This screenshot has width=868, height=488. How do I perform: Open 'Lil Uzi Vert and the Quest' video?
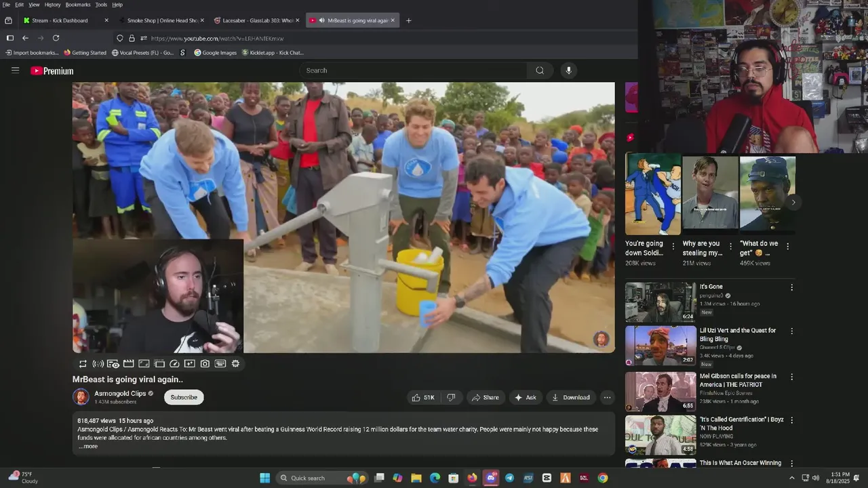738,335
